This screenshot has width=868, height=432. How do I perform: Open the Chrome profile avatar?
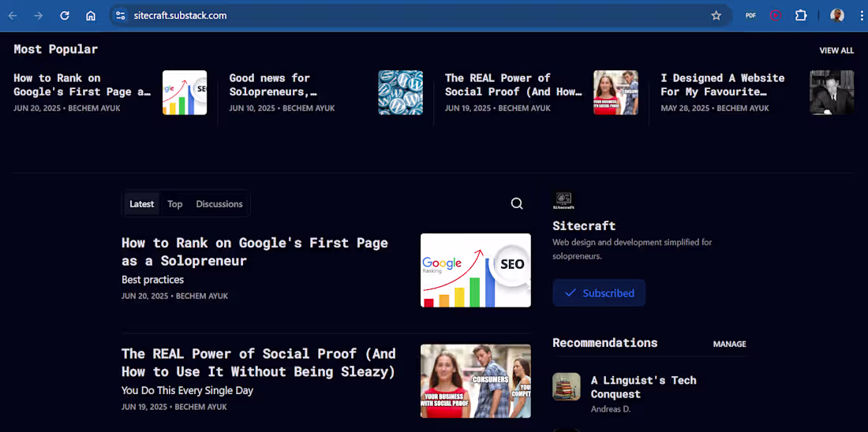tap(837, 16)
